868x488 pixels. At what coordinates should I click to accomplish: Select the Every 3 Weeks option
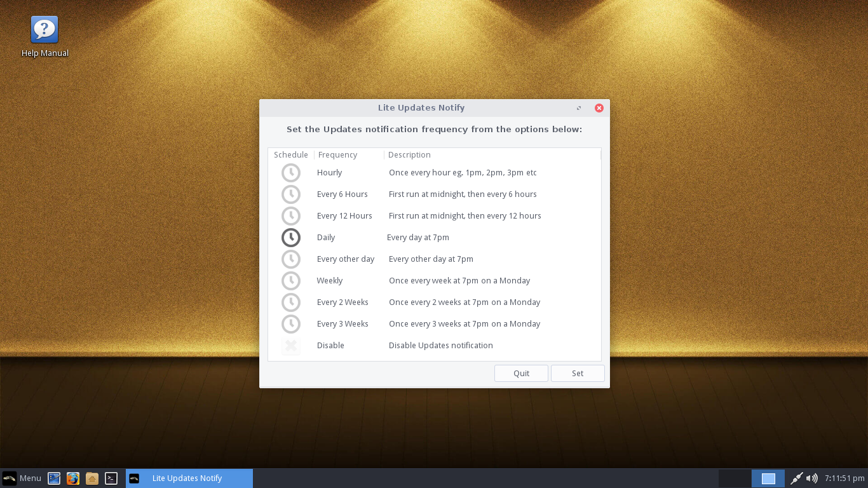coord(435,324)
